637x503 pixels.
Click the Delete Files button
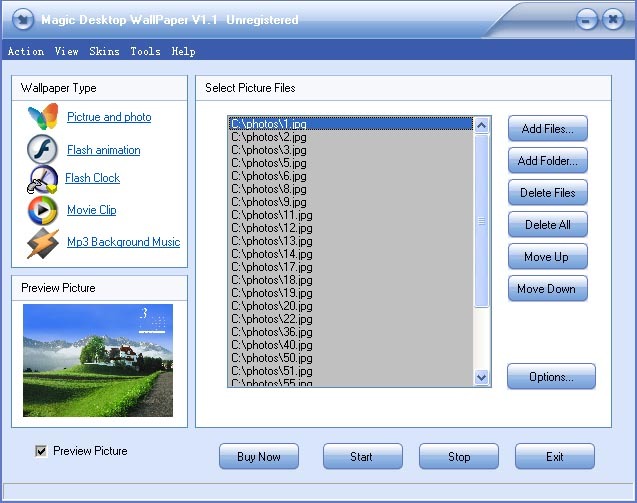click(x=548, y=193)
